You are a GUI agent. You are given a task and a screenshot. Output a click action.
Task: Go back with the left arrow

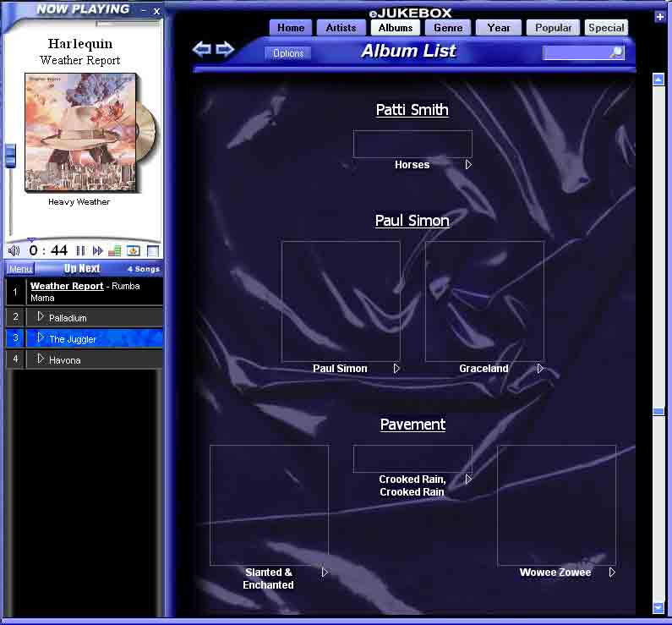[202, 49]
